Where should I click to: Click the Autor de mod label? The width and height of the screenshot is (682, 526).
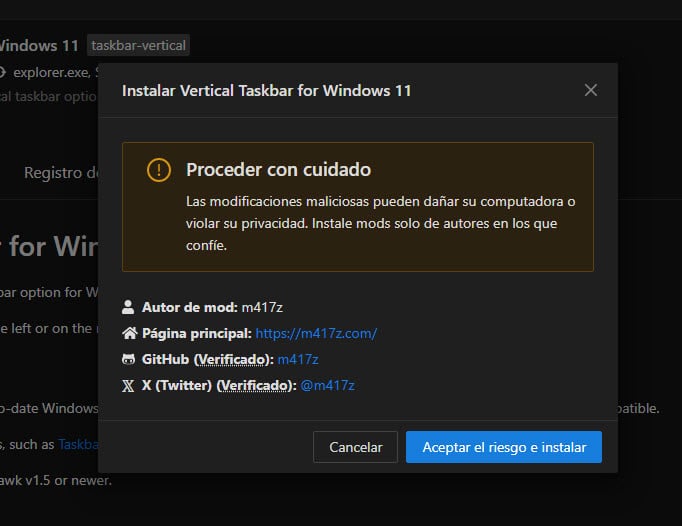coord(190,307)
